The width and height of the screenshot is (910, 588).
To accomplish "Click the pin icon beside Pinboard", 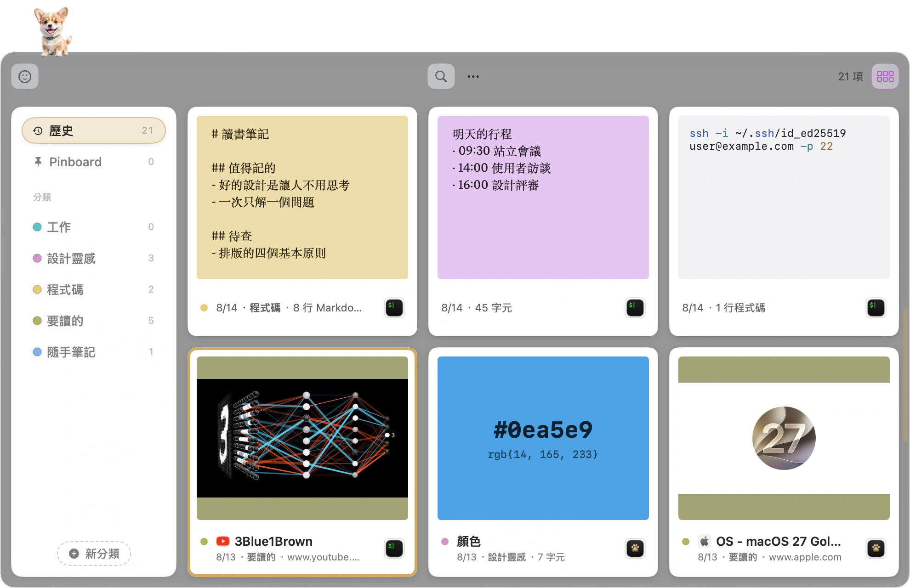I will [38, 162].
